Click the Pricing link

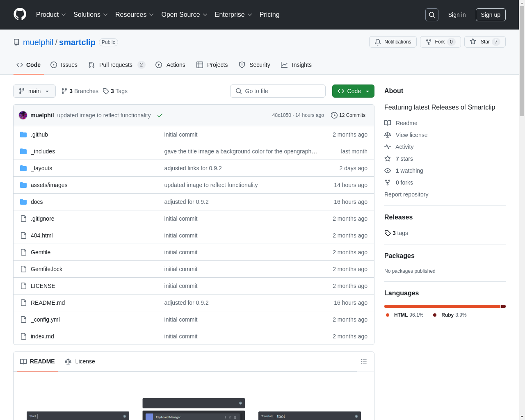tap(269, 15)
